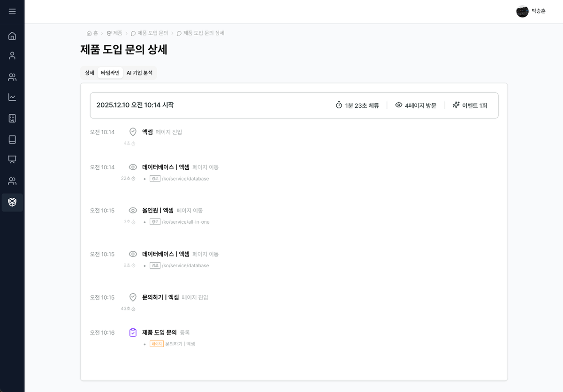Click the sparkle icon beside 이벤트 1회
This screenshot has width=563, height=392.
pyautogui.click(x=456, y=105)
